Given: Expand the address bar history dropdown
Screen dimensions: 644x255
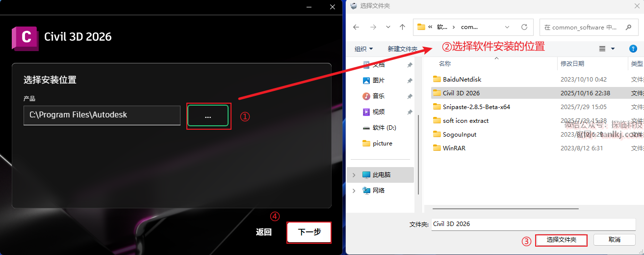Looking at the screenshot, I should 508,27.
